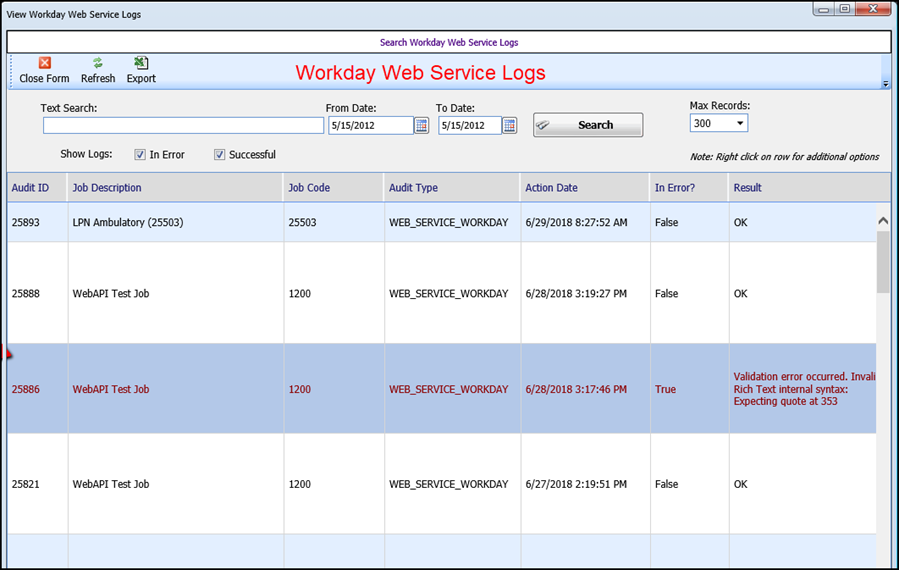Sort by the Audit Type column header
The width and height of the screenshot is (899, 570).
pos(452,188)
